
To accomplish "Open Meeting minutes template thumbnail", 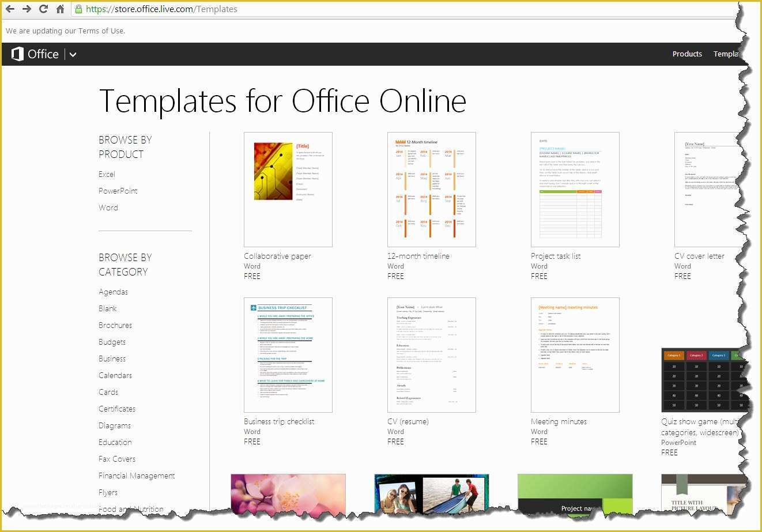I will pos(575,355).
